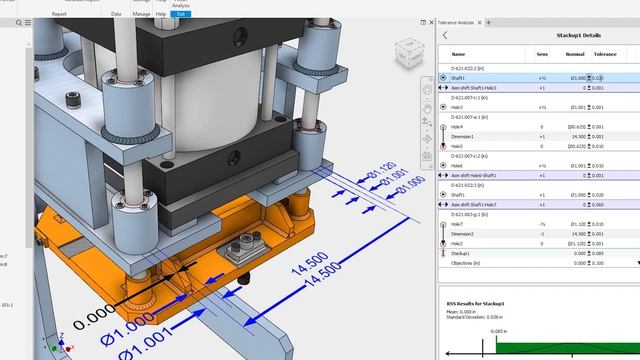Click the Name column header
The height and width of the screenshot is (360, 640).
click(x=458, y=54)
